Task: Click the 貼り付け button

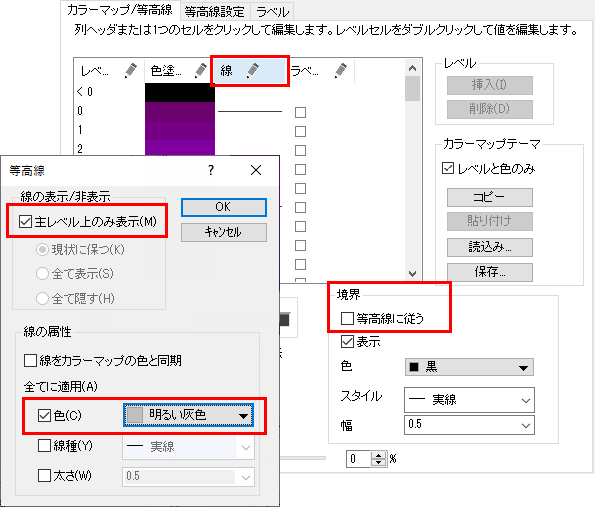Action: pyautogui.click(x=490, y=221)
